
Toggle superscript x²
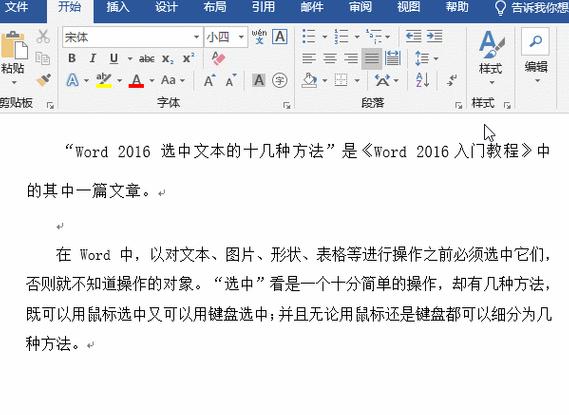[188, 58]
